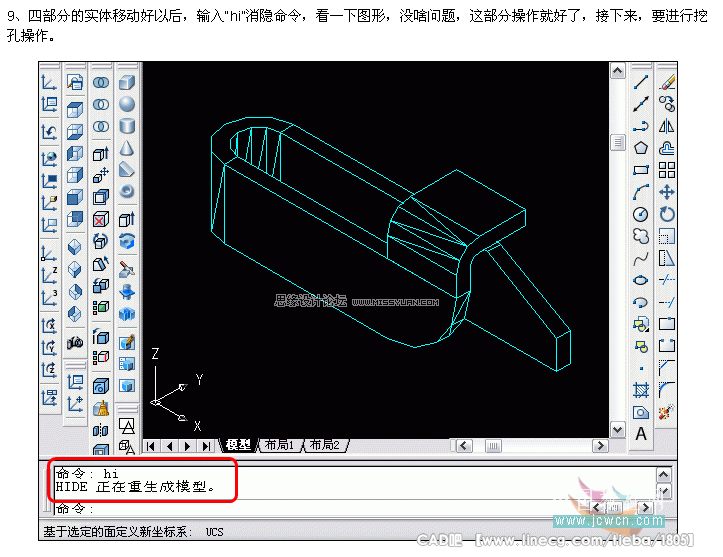Select the Mirror modify tool
723x557 pixels.
[x=667, y=126]
